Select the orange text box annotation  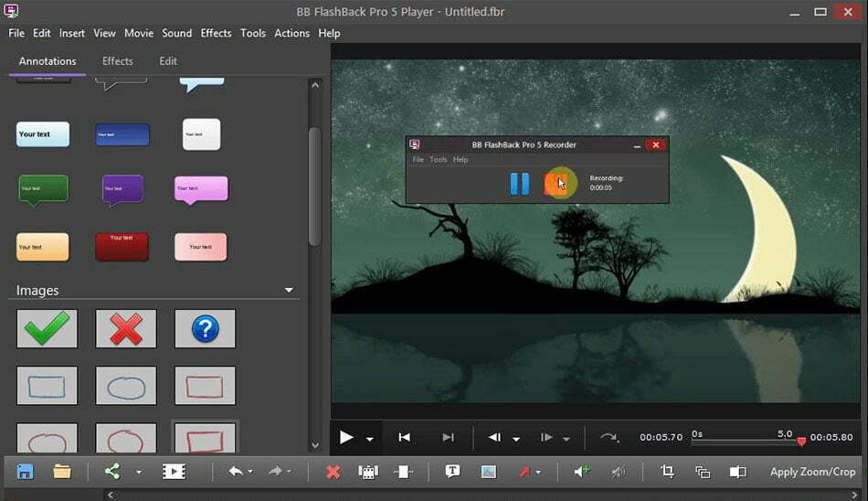pos(43,247)
